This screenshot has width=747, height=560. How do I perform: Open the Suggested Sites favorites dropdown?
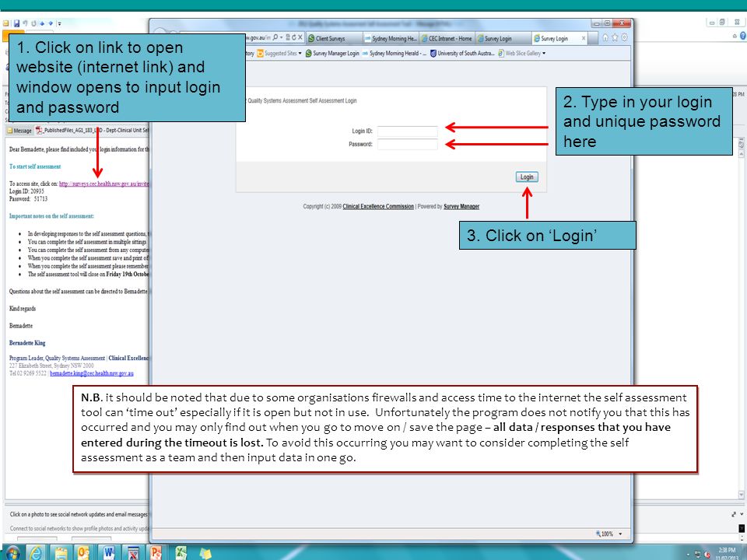(x=279, y=54)
